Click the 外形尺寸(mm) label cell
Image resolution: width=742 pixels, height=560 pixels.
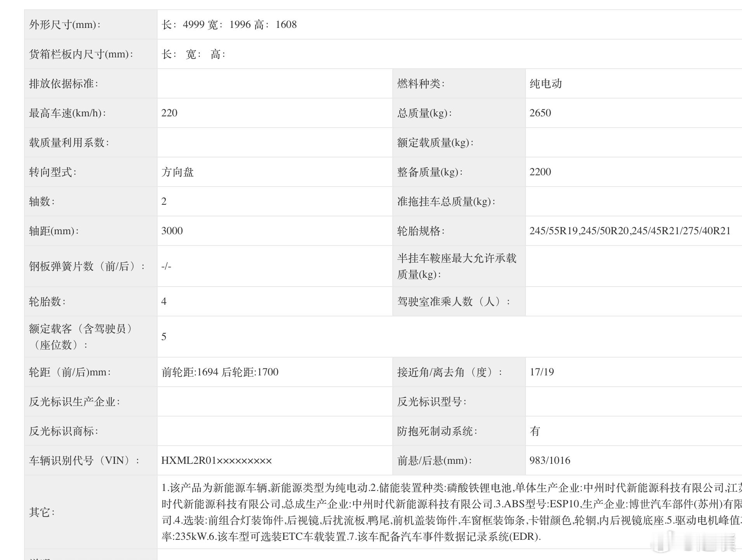pos(90,24)
